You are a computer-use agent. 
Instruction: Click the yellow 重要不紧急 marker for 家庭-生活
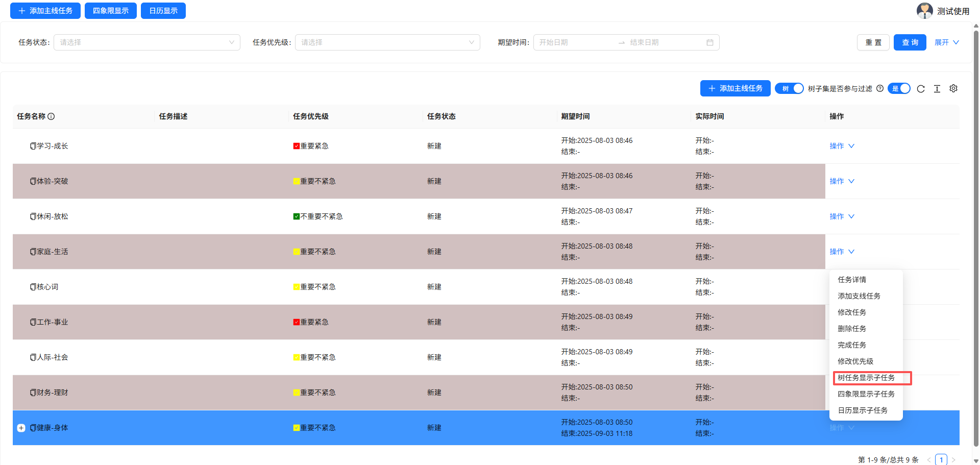tap(296, 251)
